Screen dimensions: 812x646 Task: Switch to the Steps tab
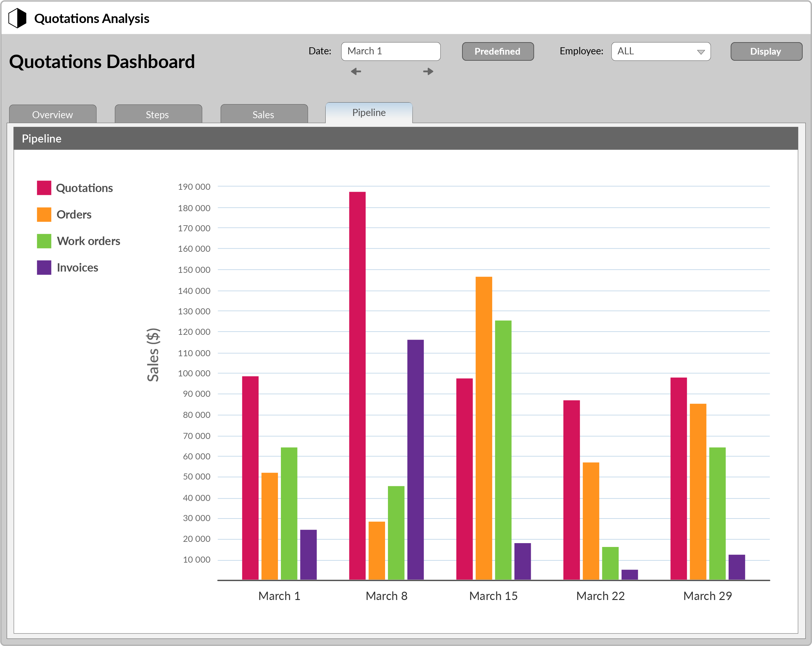tap(158, 114)
